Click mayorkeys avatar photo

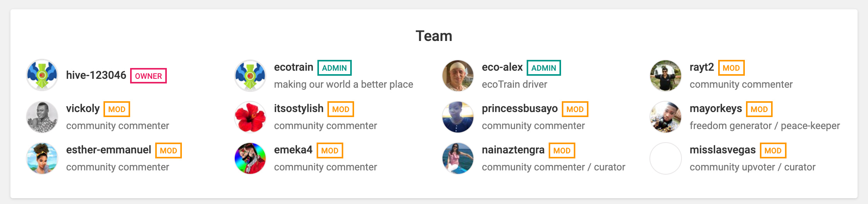point(666,117)
